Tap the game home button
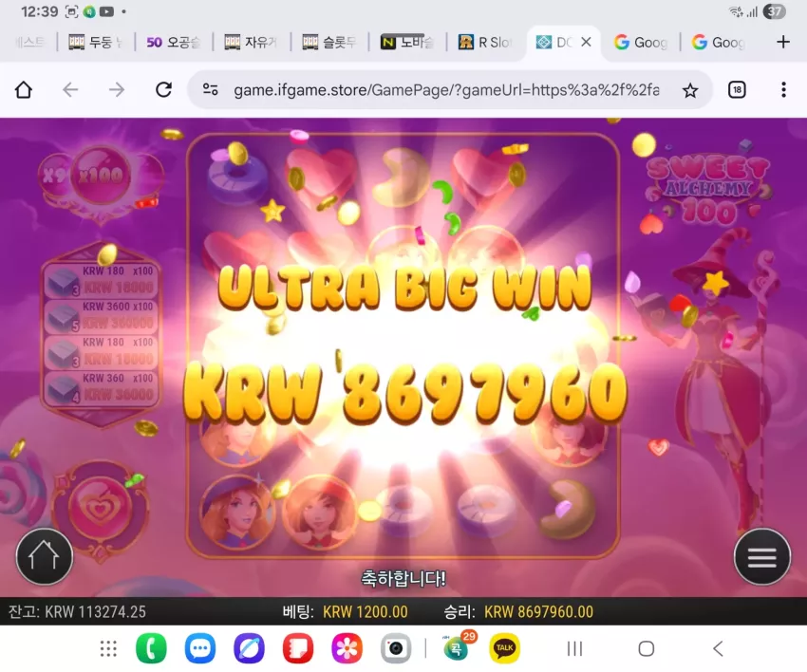The width and height of the screenshot is (807, 672). pyautogui.click(x=45, y=557)
